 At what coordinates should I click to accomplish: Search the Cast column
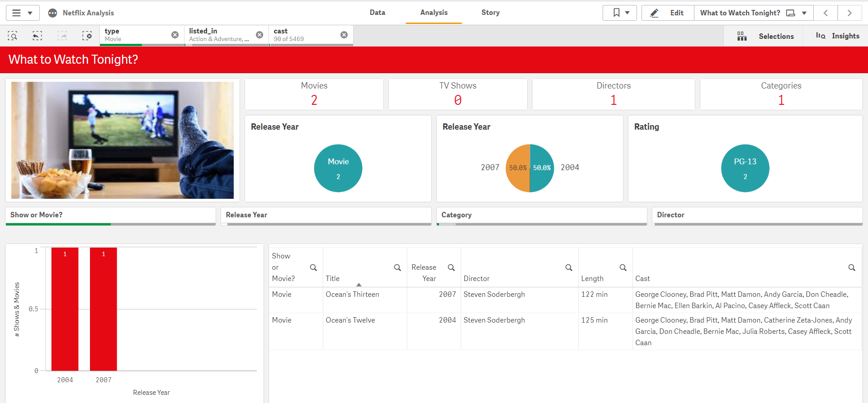click(x=852, y=267)
